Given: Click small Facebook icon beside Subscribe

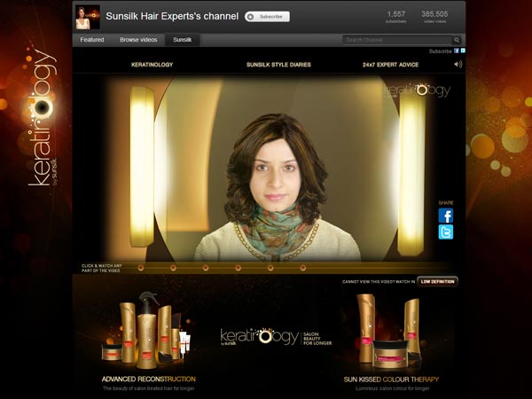Looking at the screenshot, I should [x=456, y=51].
